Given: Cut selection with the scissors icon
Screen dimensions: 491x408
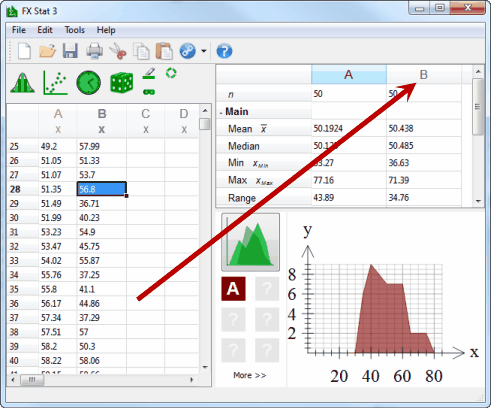Looking at the screenshot, I should click(x=118, y=51).
